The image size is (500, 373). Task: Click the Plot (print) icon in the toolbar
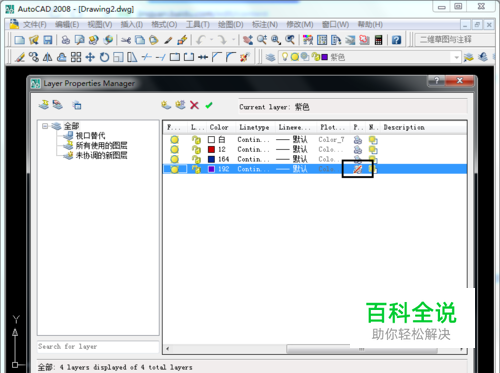click(66, 40)
